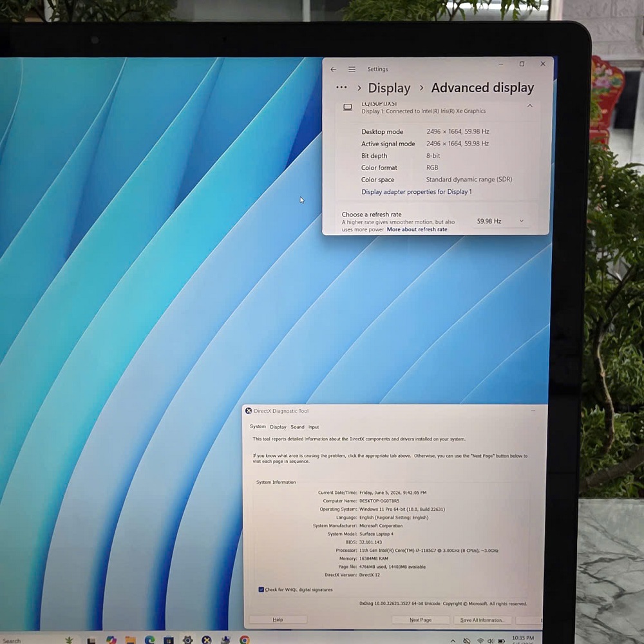Collapse the Display 1 information section
Image resolution: width=644 pixels, height=644 pixels.
click(x=530, y=106)
